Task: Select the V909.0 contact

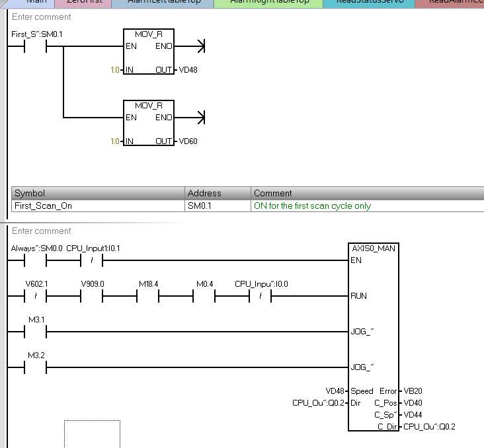Action: [x=92, y=296]
